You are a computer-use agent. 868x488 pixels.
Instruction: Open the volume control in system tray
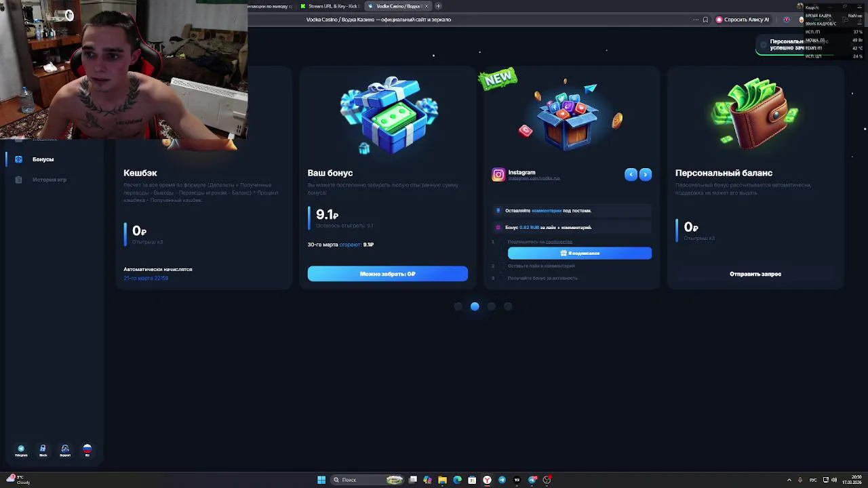[x=833, y=480]
